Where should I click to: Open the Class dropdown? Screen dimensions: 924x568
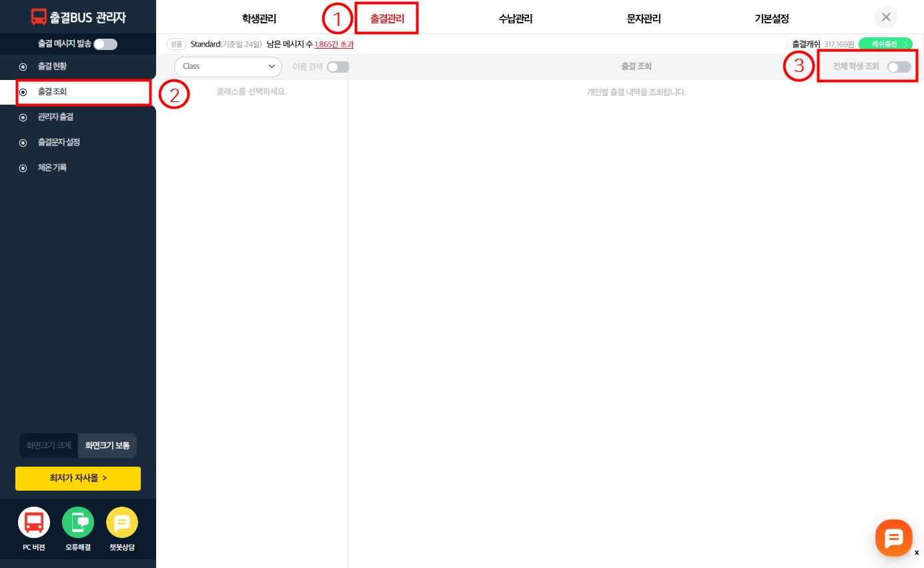coord(228,67)
